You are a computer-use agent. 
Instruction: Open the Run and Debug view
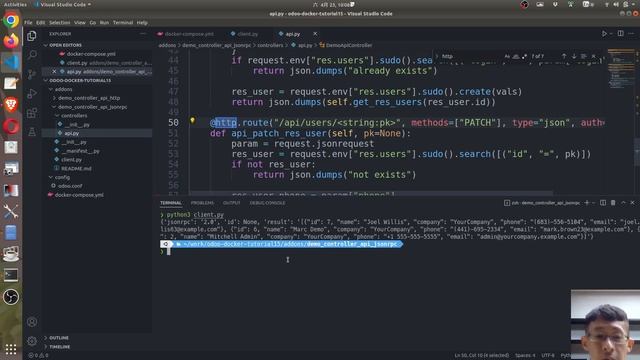[32, 93]
